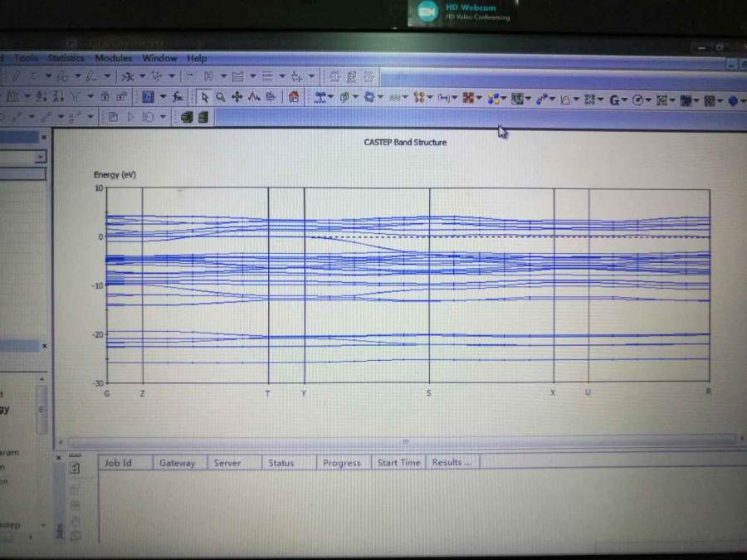Screen dimensions: 747x560
Task: Close the Jobs pane with its X
Action: pyautogui.click(x=59, y=458)
